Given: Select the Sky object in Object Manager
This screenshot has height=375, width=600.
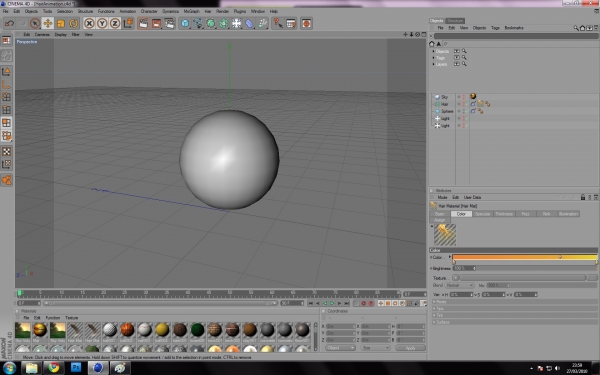Looking at the screenshot, I should [444, 97].
